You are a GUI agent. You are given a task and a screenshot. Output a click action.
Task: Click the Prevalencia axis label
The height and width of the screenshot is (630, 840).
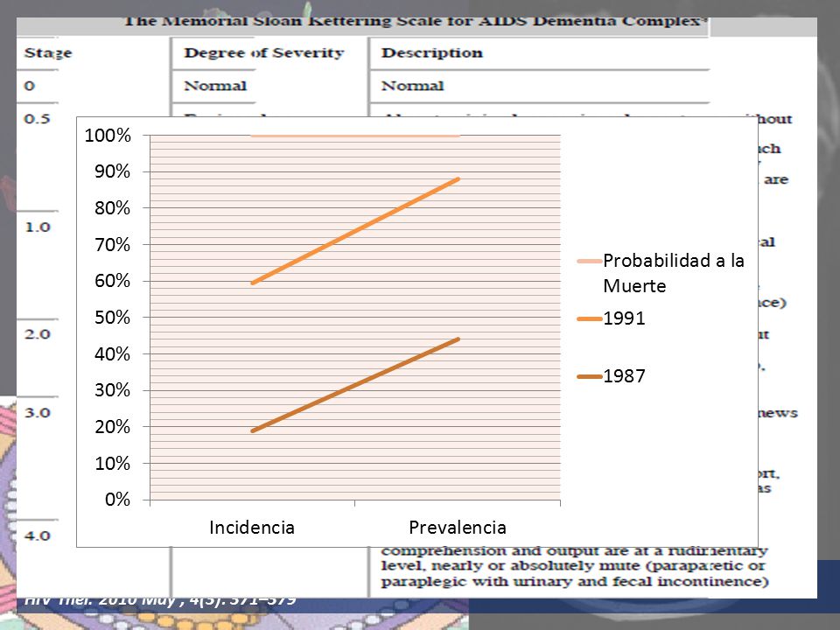pos(458,527)
